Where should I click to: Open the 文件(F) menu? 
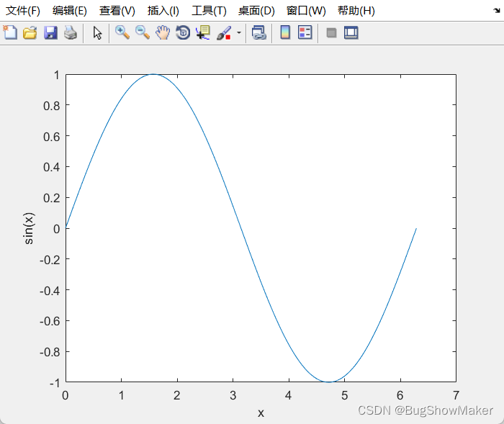[23, 11]
